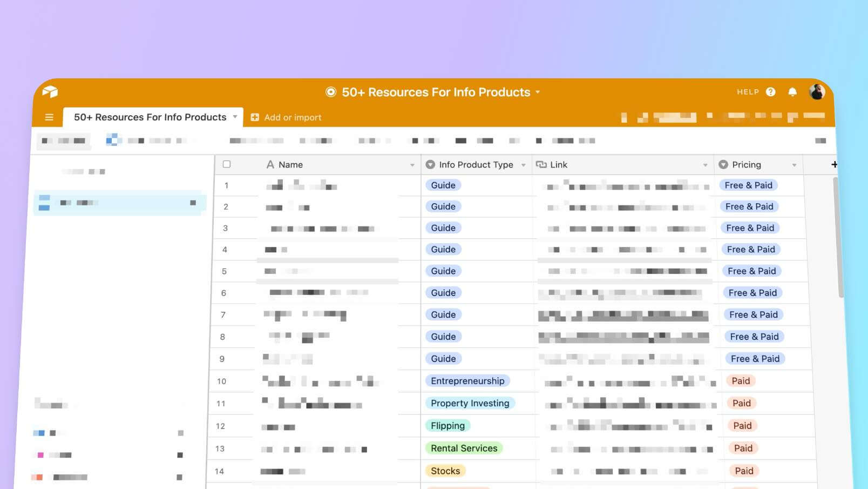
Task: Click the Free & Paid tag in row 2
Action: (749, 206)
